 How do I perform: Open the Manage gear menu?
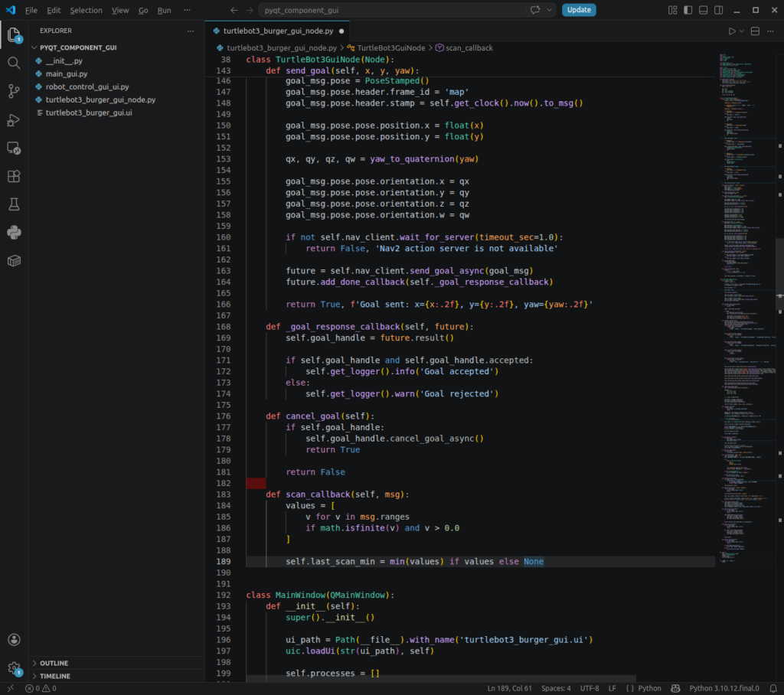(x=14, y=667)
